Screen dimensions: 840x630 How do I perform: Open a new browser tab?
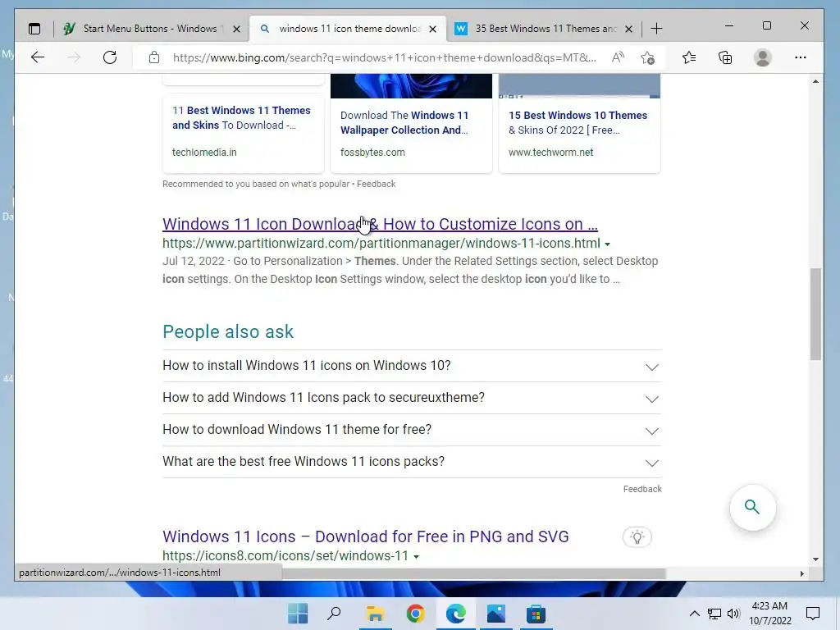click(x=657, y=29)
